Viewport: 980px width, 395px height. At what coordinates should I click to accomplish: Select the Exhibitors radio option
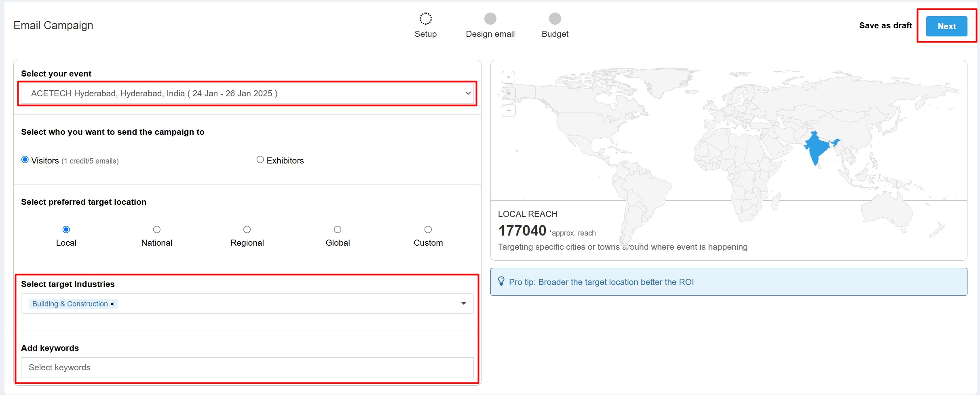pos(260,160)
